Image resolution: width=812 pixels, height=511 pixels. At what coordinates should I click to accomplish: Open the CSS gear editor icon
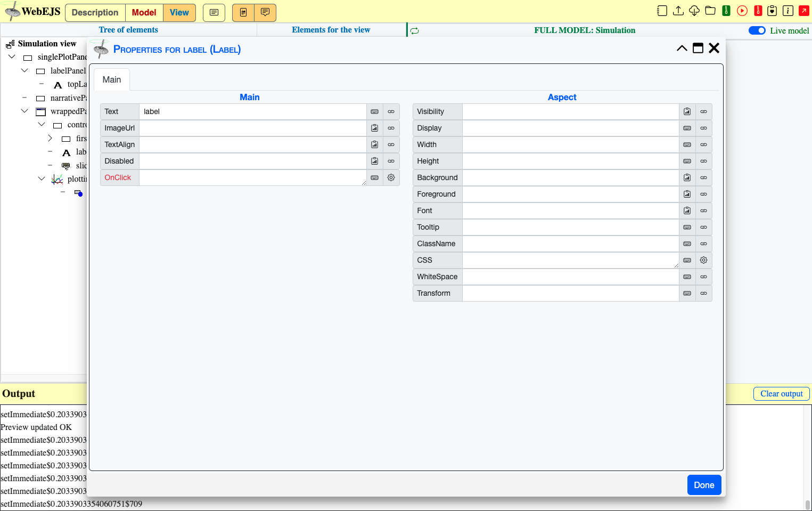(703, 260)
